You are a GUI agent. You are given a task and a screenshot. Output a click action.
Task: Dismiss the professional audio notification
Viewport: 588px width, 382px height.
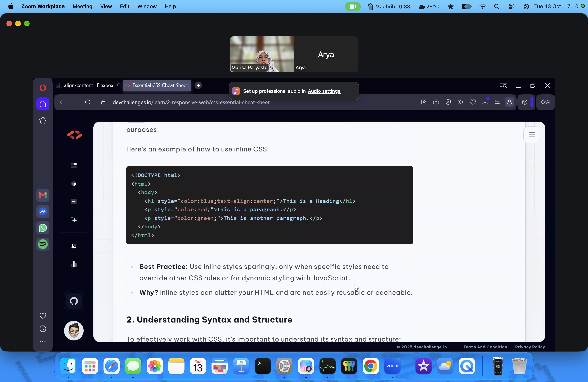[350, 91]
